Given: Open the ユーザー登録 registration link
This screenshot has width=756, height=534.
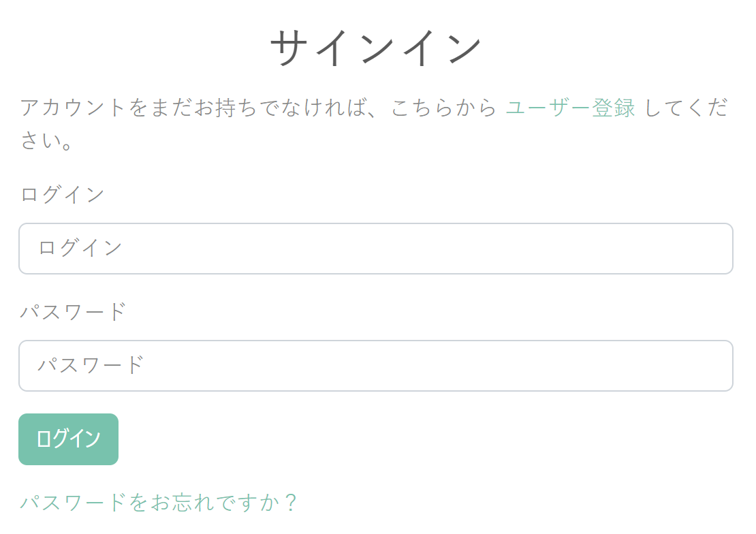Looking at the screenshot, I should (570, 108).
